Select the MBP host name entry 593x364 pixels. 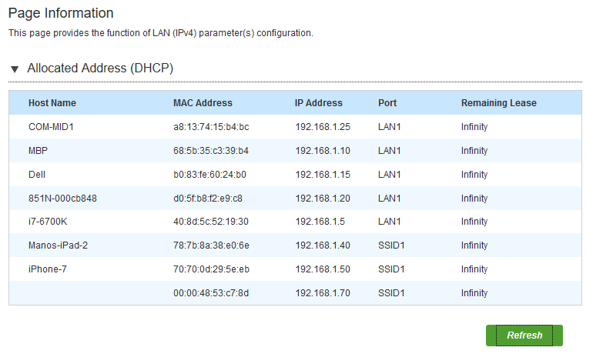tap(38, 150)
